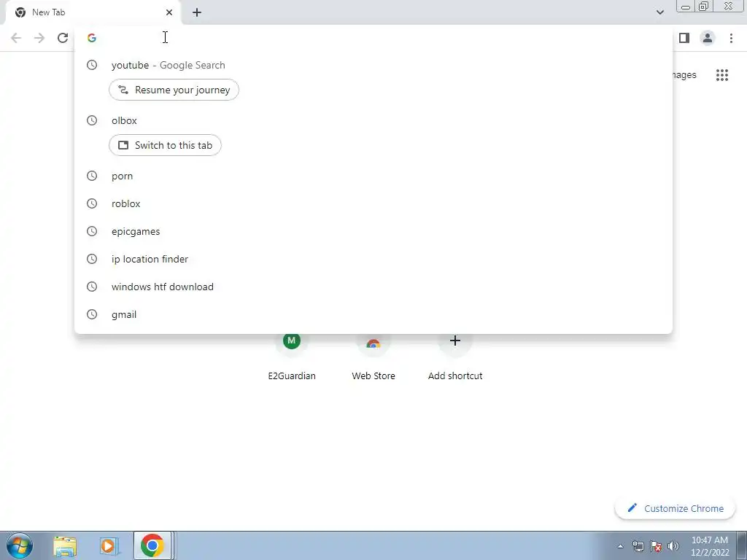The width and height of the screenshot is (747, 560).
Task: Click the Google logo in the address bar
Action: click(92, 38)
